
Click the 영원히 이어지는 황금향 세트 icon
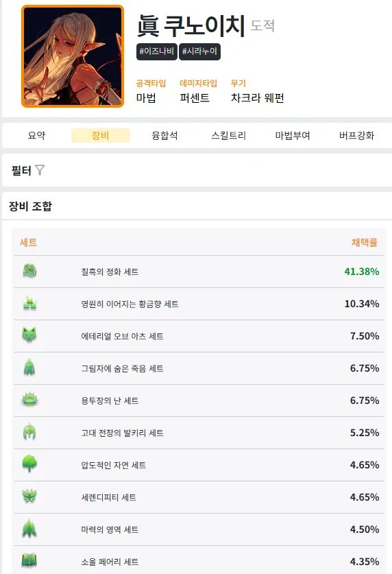(x=29, y=304)
